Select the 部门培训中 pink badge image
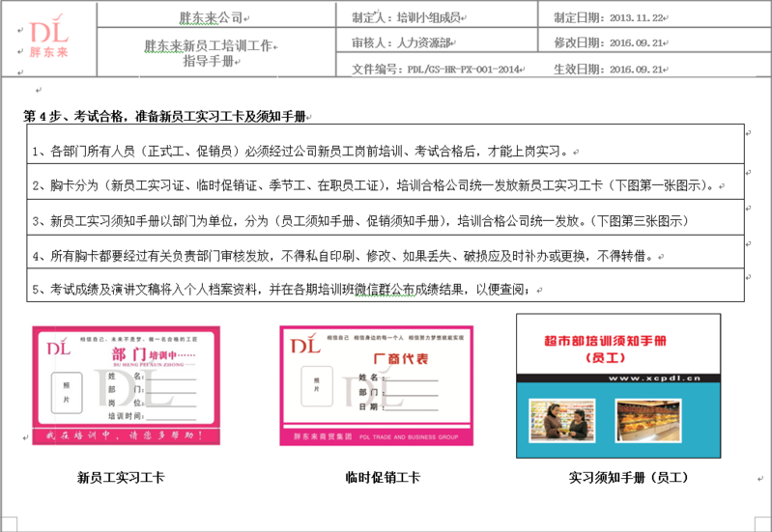This screenshot has width=772, height=532. pyautogui.click(x=126, y=385)
